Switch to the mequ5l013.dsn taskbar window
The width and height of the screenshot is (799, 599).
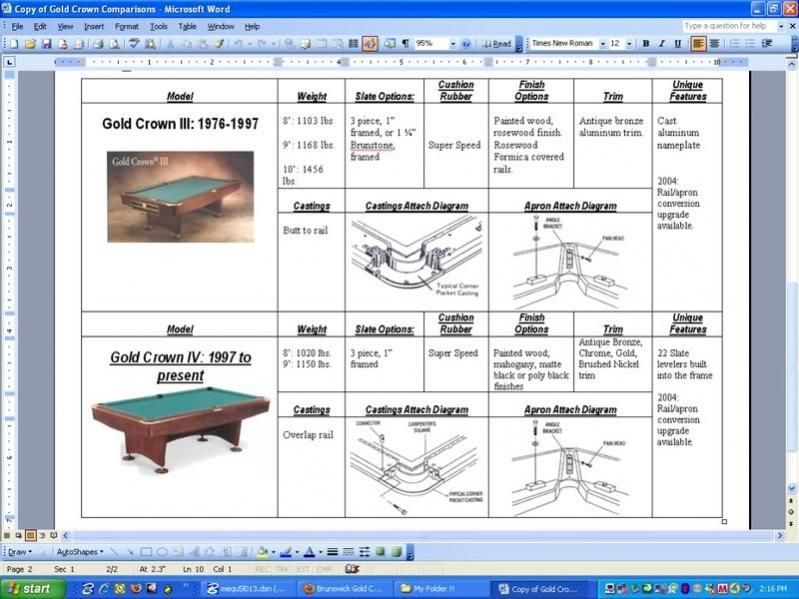tap(247, 589)
